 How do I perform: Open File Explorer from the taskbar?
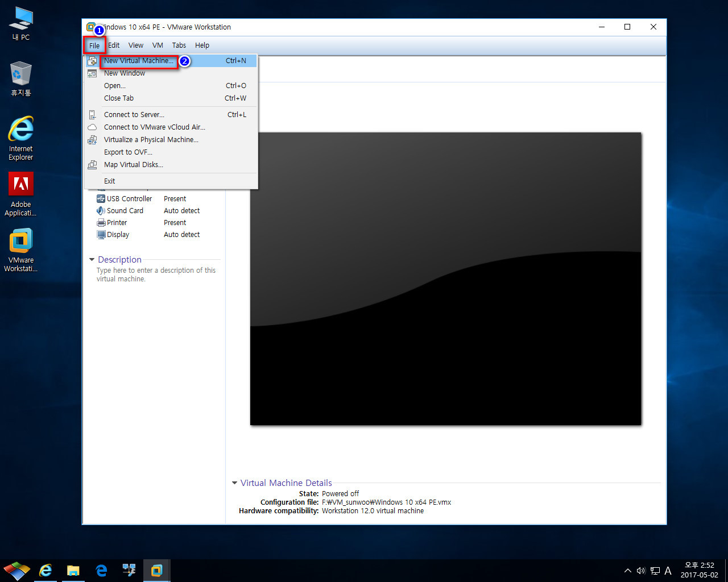(x=73, y=571)
